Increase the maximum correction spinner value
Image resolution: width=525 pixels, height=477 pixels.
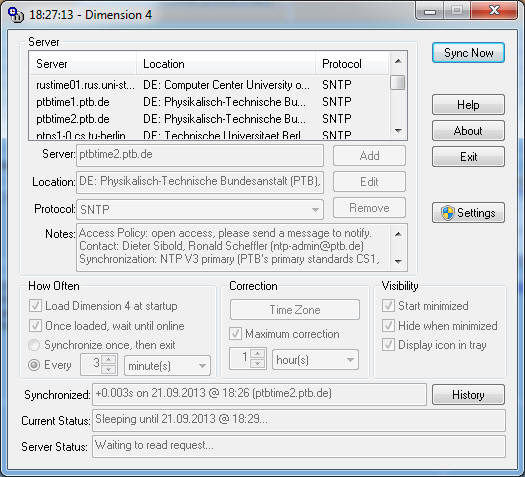[x=257, y=354]
